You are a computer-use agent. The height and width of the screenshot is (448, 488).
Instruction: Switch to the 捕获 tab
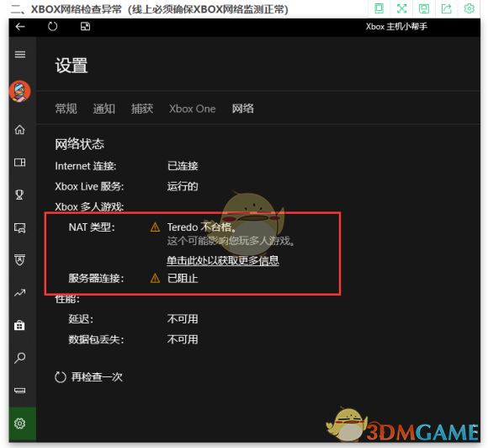click(x=142, y=109)
